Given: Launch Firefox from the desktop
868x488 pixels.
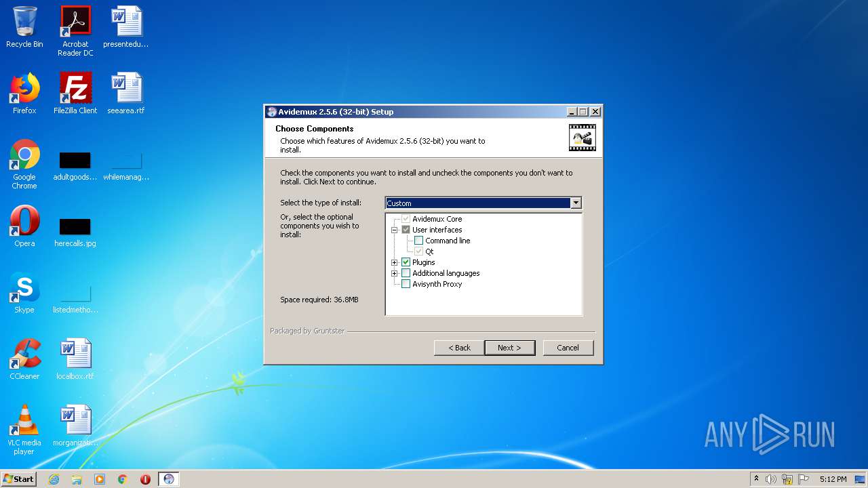Looking at the screenshot, I should click(x=24, y=94).
